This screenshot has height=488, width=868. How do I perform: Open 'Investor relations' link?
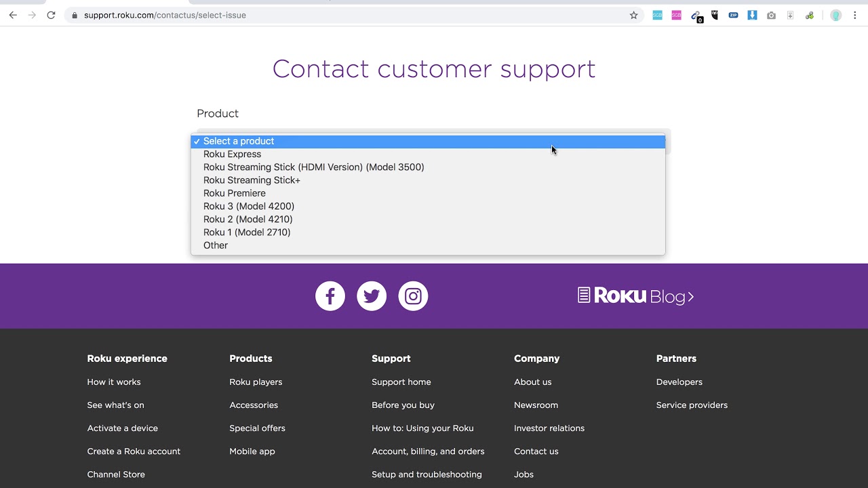[x=549, y=428]
